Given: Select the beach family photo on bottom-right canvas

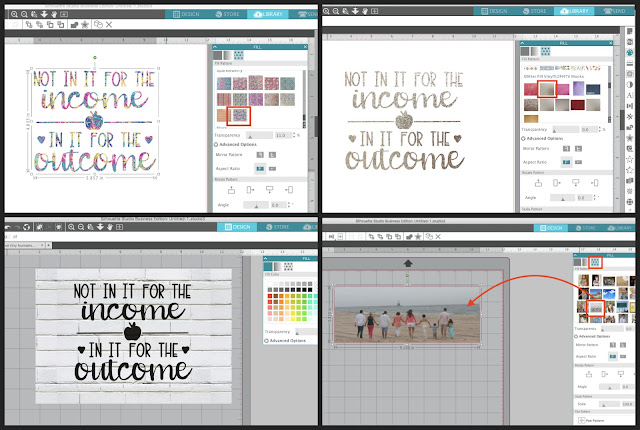Looking at the screenshot, I should coord(407,314).
